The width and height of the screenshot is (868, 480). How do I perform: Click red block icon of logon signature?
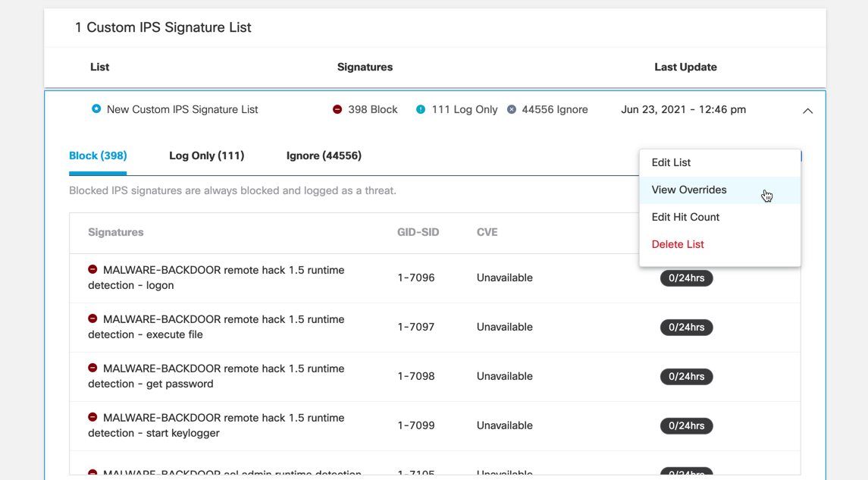click(92, 270)
